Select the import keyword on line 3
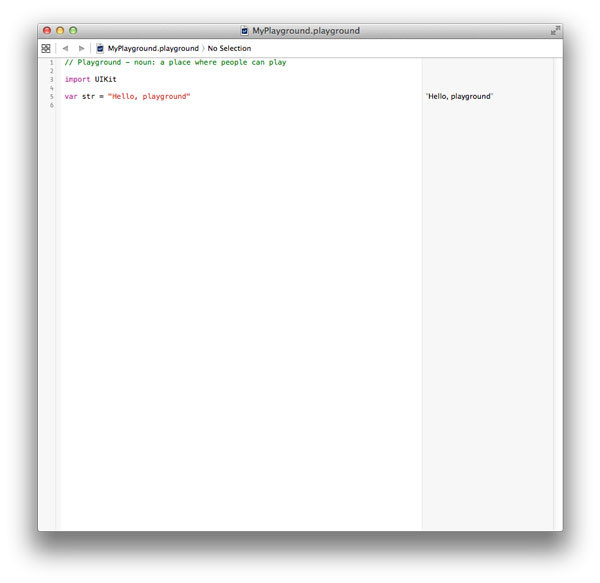 (x=77, y=79)
